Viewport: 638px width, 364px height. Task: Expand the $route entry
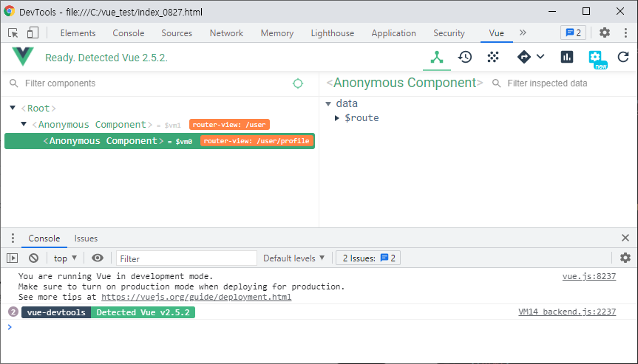pyautogui.click(x=337, y=118)
